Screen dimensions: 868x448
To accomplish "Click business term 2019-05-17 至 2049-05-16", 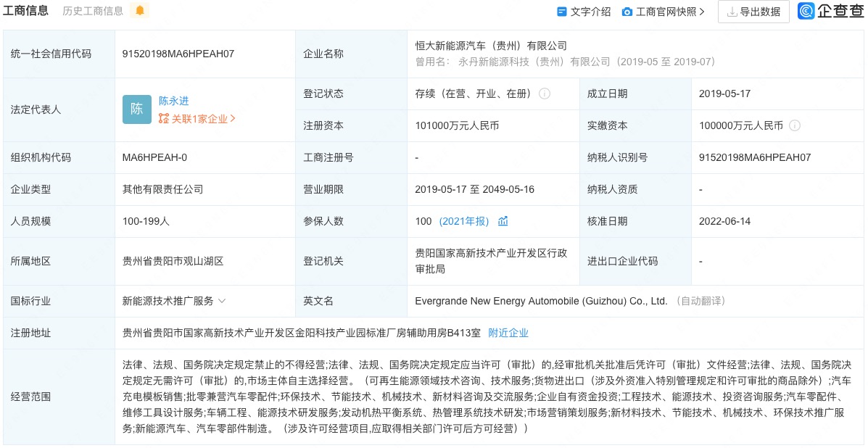I will (474, 189).
